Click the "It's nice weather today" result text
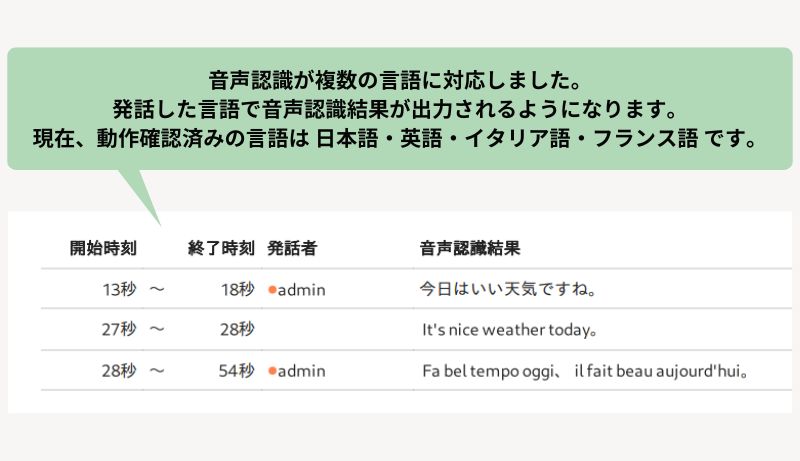800x461 pixels. pos(510,329)
